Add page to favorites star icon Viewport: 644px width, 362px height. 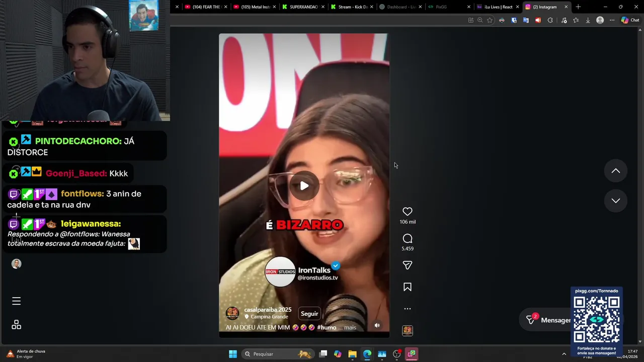coord(490,20)
